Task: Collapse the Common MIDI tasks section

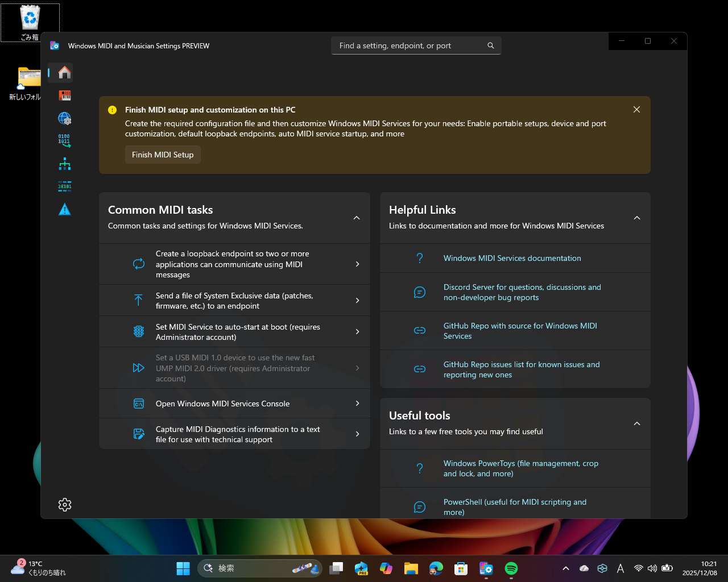Action: click(357, 218)
